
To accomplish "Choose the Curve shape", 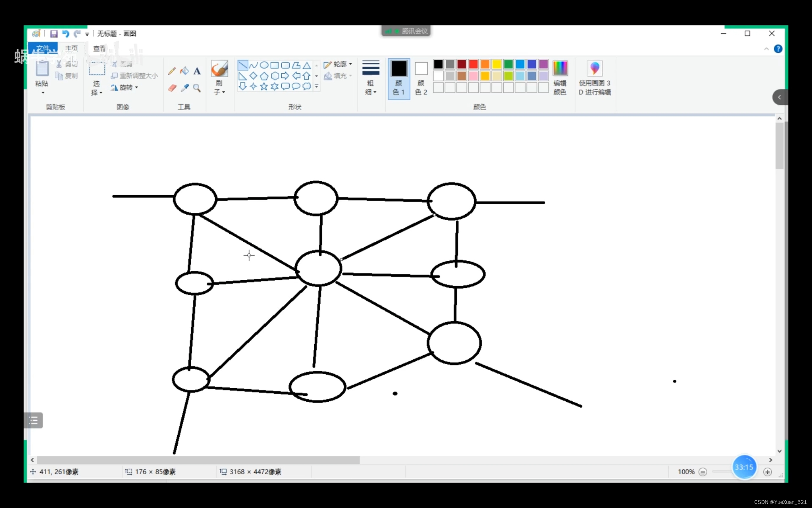I will pos(253,65).
